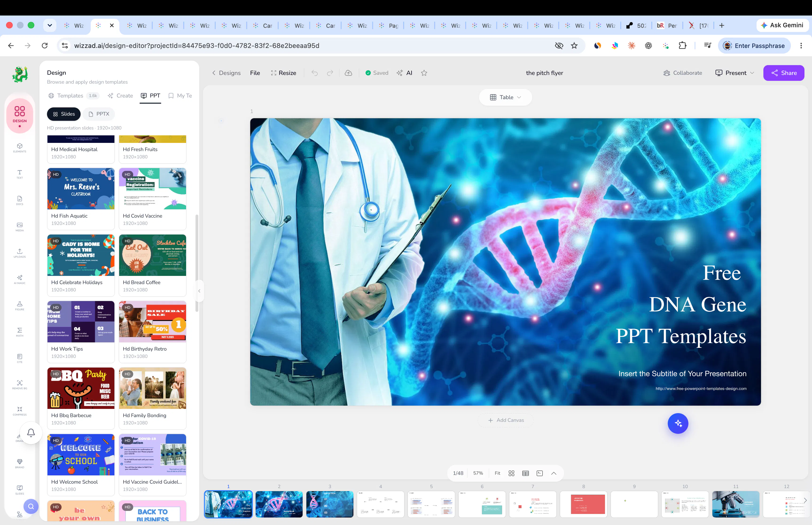Open AI Magic tools in sidebar
Screen dimensions: 812x525
point(20,279)
